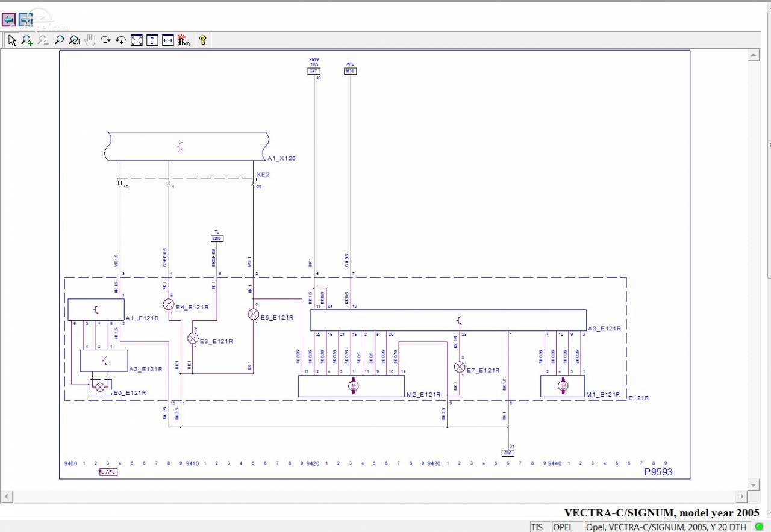Click the 9430 track number
The width and height of the screenshot is (771, 532).
tap(434, 463)
